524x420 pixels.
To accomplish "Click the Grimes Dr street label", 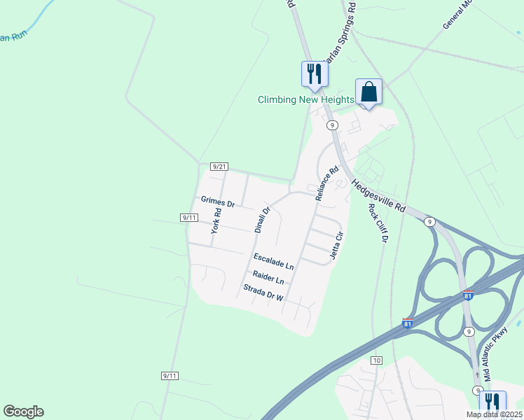I will click(218, 202).
